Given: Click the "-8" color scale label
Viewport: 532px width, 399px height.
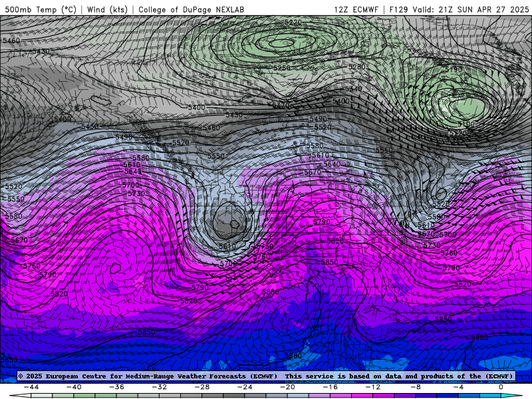Looking at the screenshot, I should 416,387.
